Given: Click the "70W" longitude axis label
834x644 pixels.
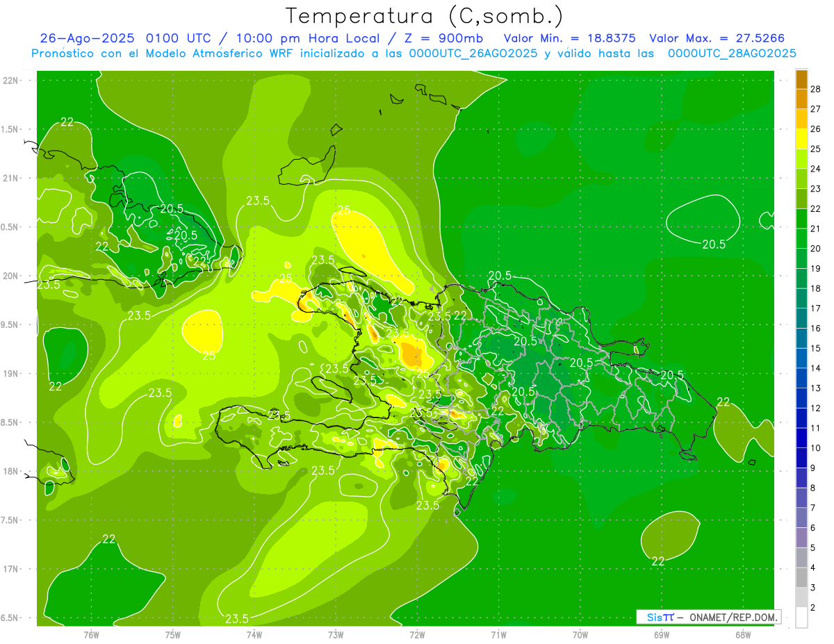Looking at the screenshot, I should [580, 634].
